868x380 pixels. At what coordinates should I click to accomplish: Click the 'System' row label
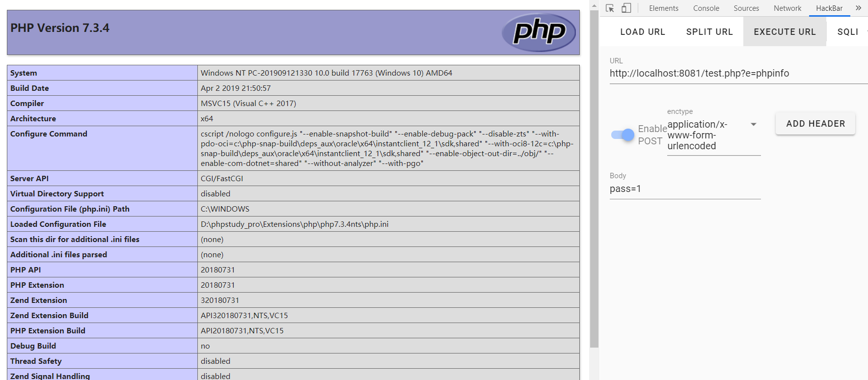24,73
